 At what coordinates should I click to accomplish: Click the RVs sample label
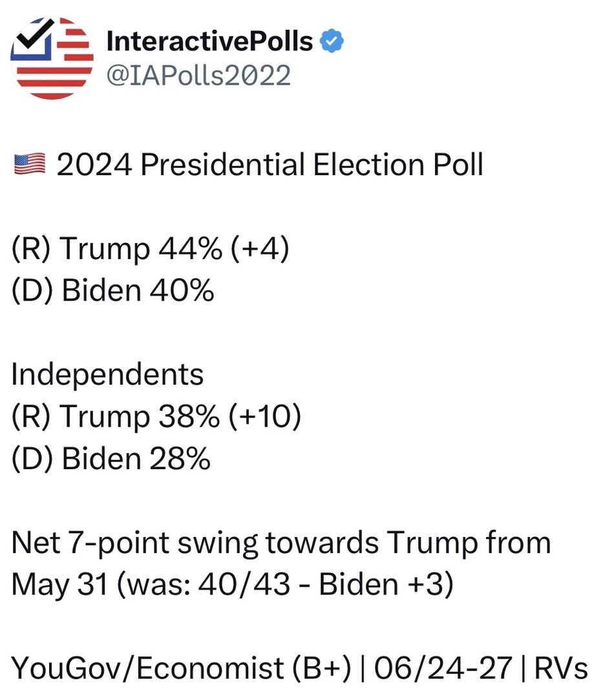click(561, 668)
